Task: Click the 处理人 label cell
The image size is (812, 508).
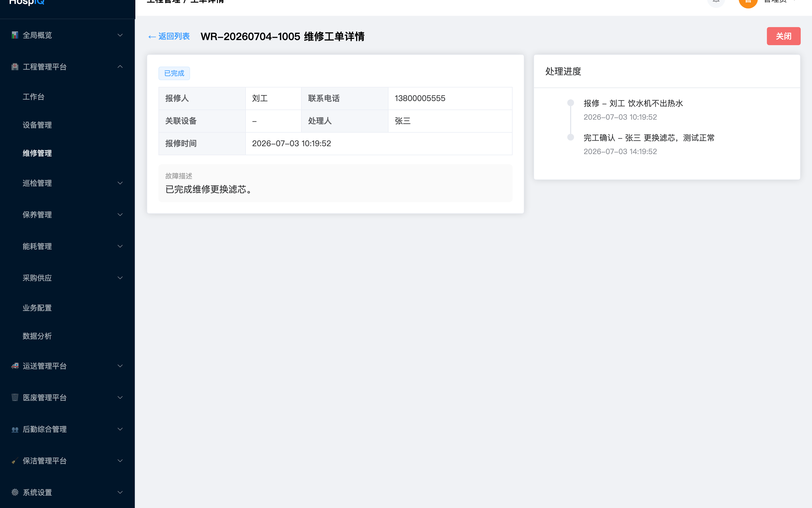Action: 345,121
